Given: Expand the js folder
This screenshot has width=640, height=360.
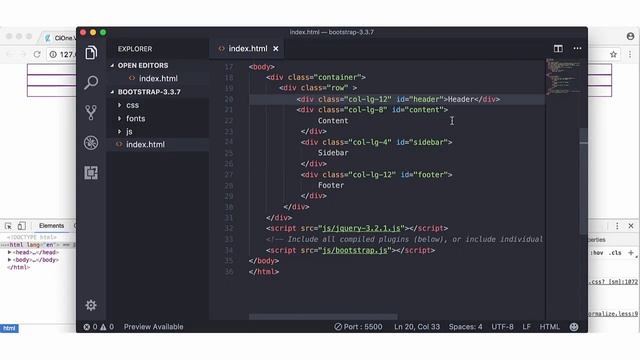Looking at the screenshot, I should 119,131.
